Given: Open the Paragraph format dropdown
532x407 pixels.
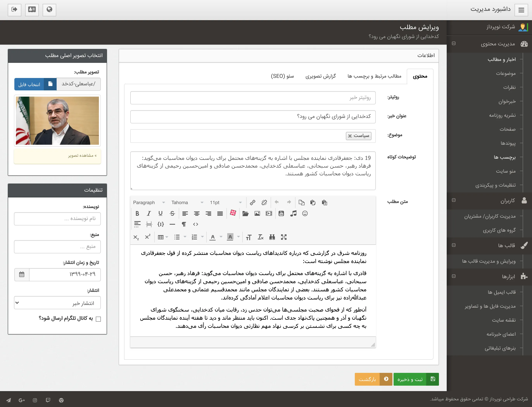Looking at the screenshot, I should [149, 202].
